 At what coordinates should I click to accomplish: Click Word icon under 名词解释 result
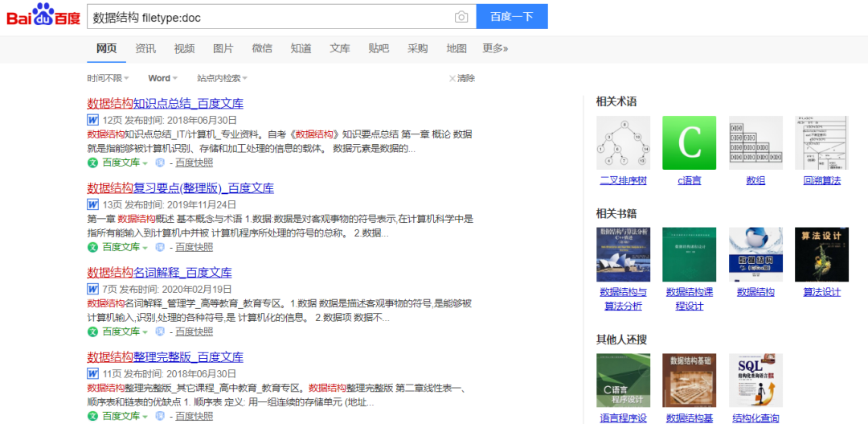(92, 290)
